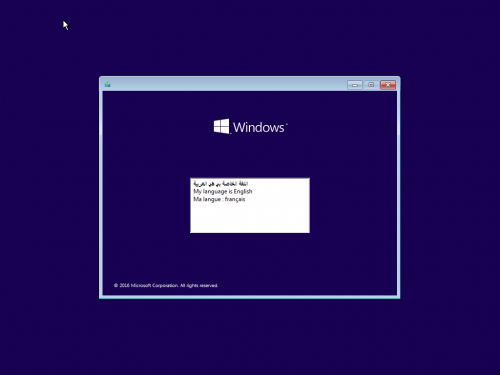Choose "My language is English"

(223, 191)
